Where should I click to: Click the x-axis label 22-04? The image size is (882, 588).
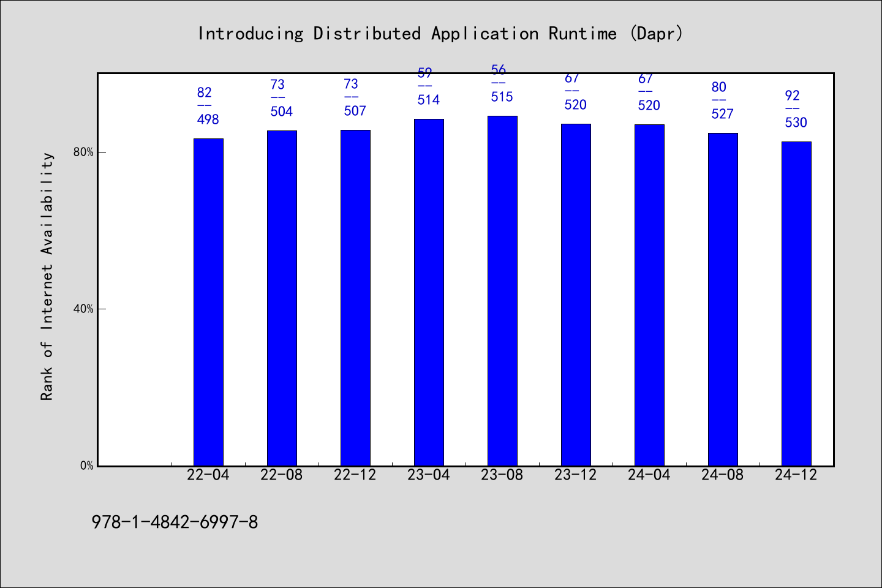point(208,475)
